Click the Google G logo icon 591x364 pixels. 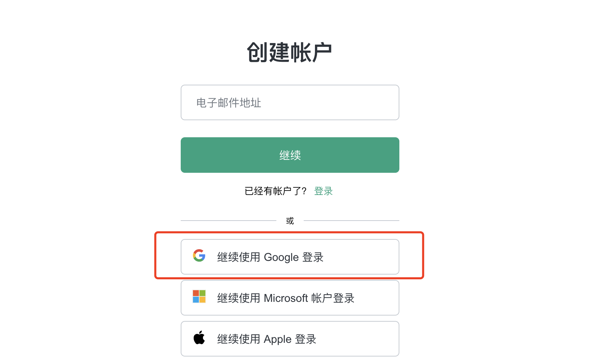[199, 255]
